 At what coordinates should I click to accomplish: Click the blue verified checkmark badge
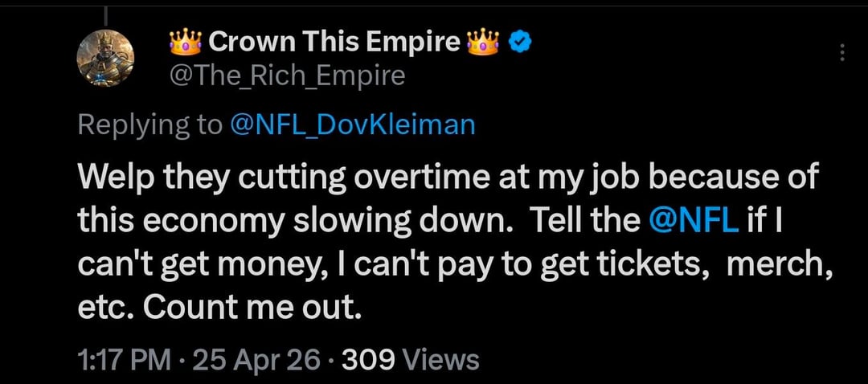point(518,41)
